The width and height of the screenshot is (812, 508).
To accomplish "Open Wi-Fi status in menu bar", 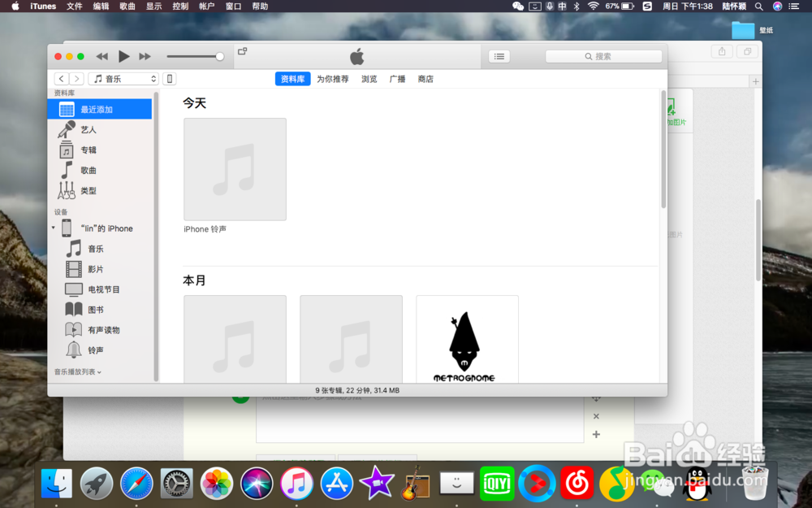I will pyautogui.click(x=594, y=7).
